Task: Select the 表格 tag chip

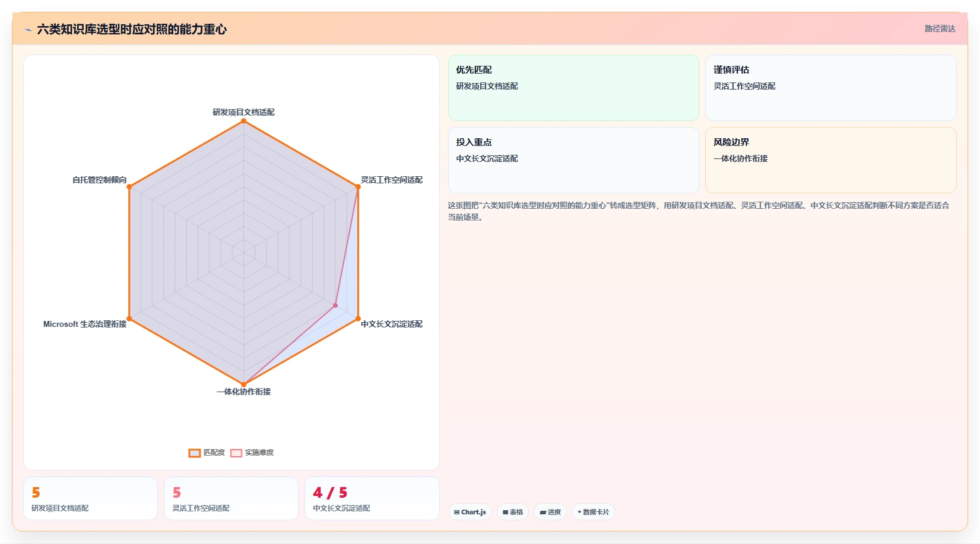Action: [513, 512]
